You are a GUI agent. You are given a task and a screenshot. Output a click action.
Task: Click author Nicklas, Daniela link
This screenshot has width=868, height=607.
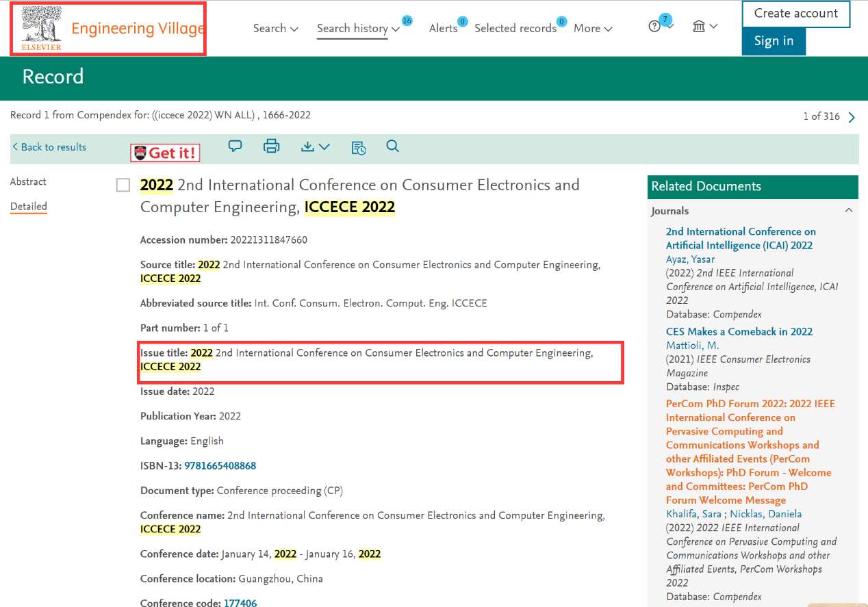tap(765, 513)
